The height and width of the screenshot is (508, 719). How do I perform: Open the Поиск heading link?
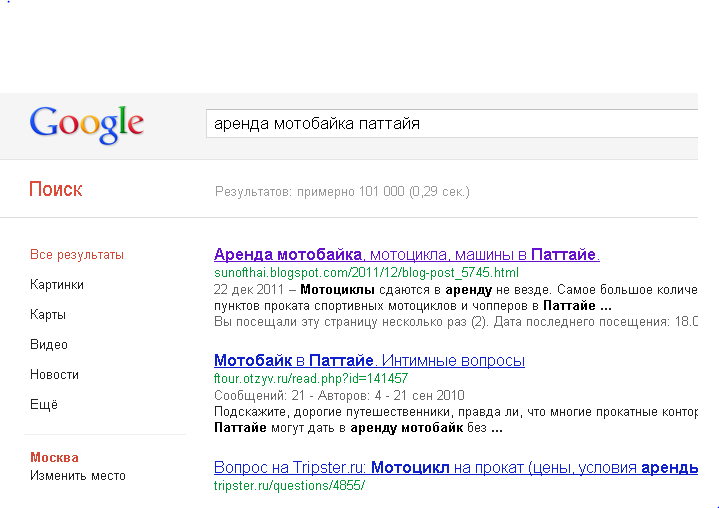(55, 189)
